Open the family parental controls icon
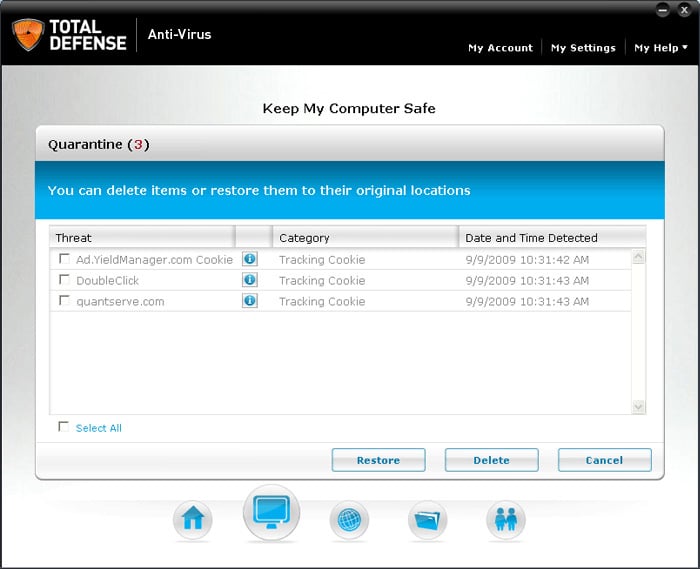This screenshot has width=700, height=570. coord(506,520)
